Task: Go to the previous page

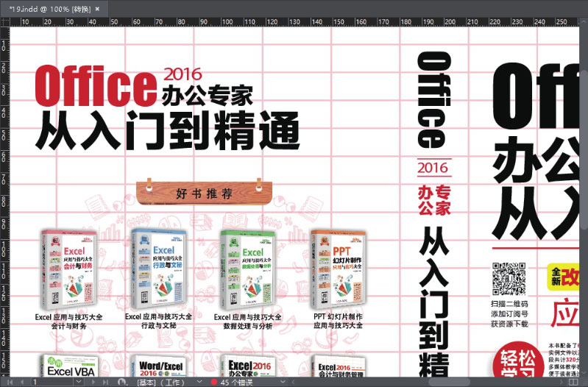Action: [x=22, y=382]
